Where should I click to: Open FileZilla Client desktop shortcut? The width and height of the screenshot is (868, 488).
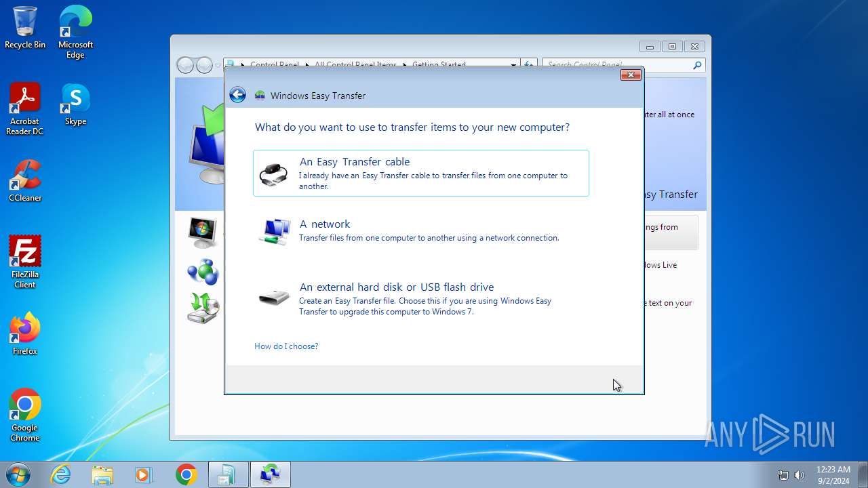click(25, 262)
